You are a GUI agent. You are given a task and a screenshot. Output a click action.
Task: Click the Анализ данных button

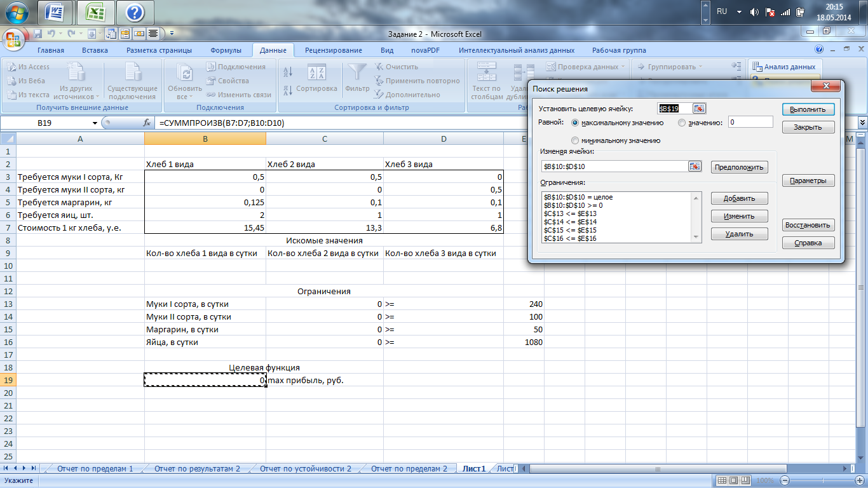pyautogui.click(x=784, y=67)
